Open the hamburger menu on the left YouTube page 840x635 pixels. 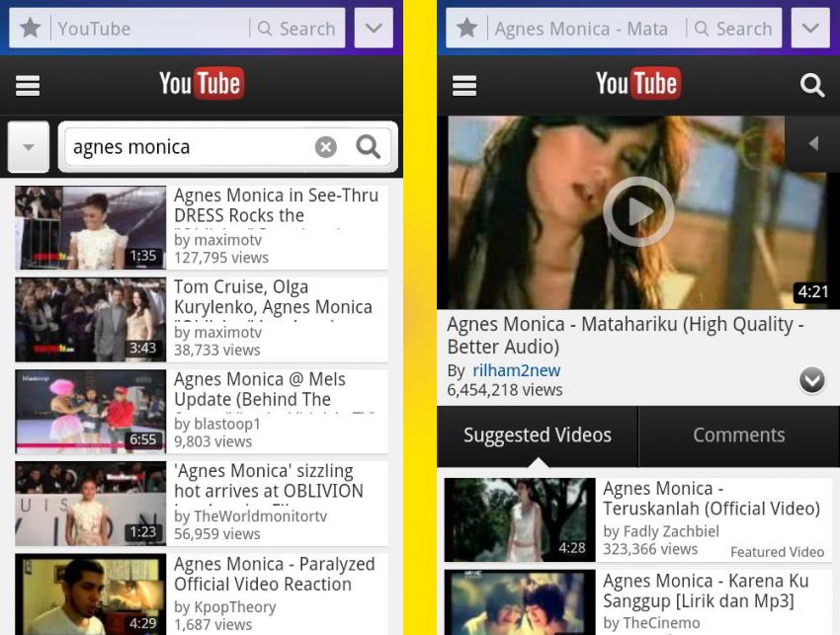[28, 85]
